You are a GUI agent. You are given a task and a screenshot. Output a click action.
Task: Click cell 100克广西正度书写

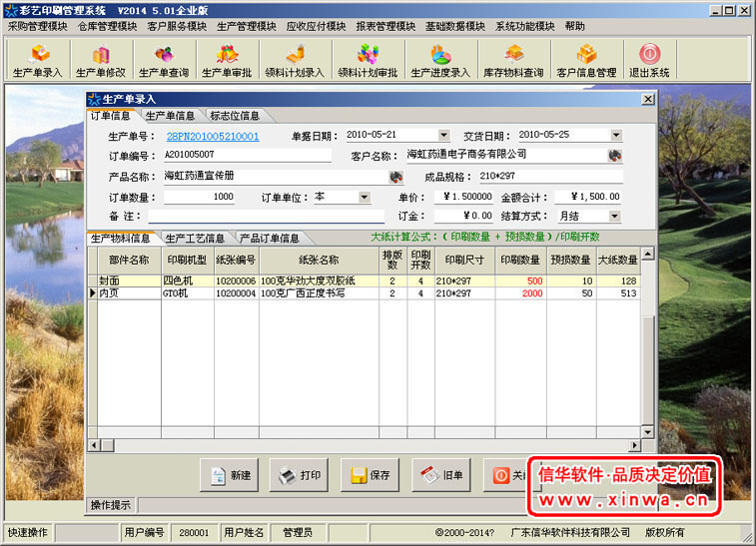tap(319, 293)
